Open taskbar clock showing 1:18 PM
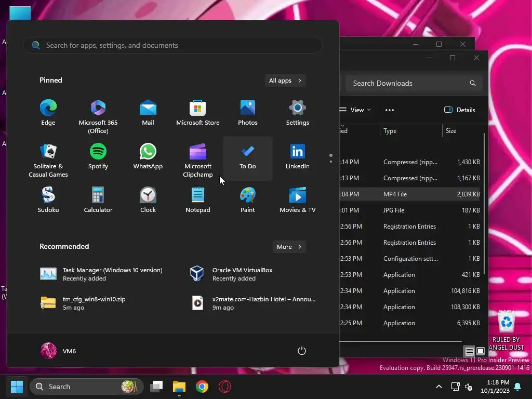The height and width of the screenshot is (399, 532). coord(495,387)
